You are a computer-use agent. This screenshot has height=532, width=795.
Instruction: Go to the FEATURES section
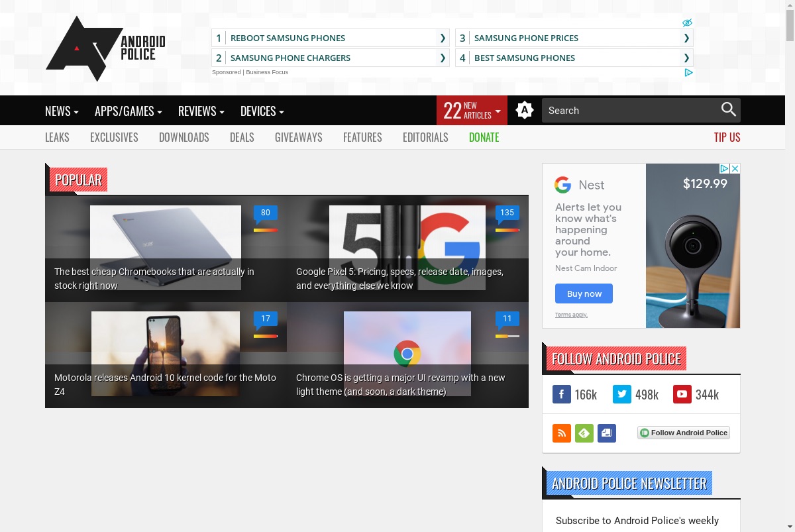pyautogui.click(x=362, y=137)
